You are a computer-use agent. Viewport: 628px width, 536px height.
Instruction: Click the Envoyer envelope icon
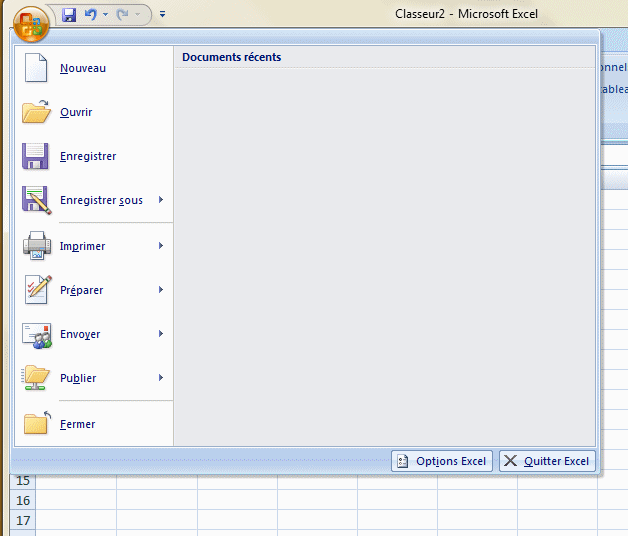point(36,334)
